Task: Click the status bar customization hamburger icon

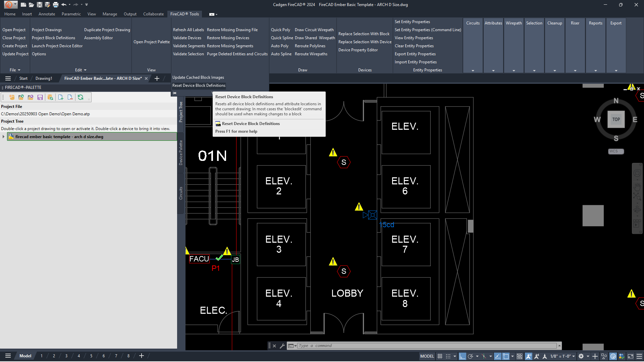Action: click(x=639, y=356)
